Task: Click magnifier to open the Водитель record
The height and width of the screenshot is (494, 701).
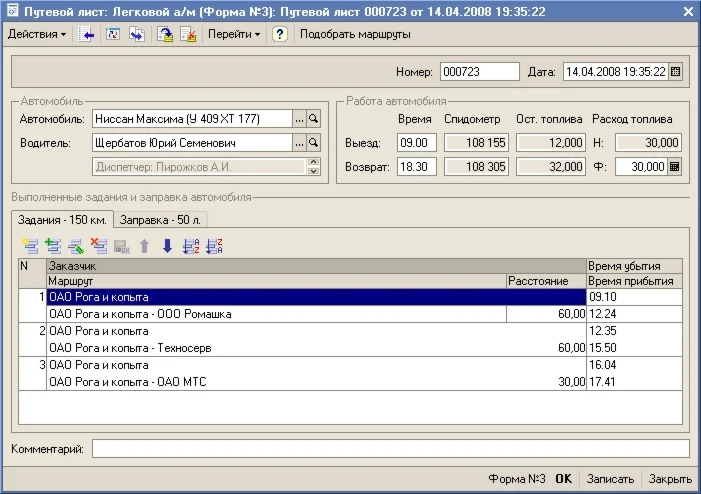Action: coord(313,143)
